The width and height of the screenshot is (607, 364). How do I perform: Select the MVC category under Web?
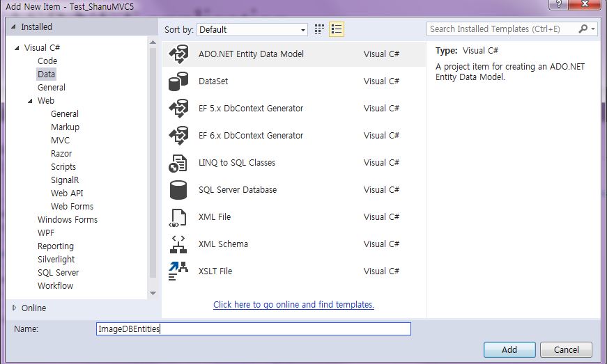point(61,141)
